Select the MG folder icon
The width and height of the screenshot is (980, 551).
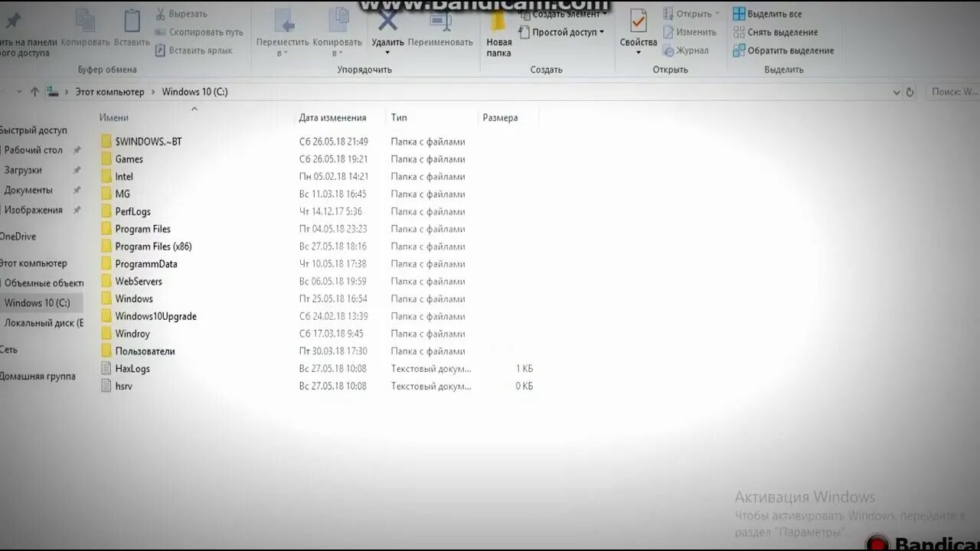coord(106,194)
